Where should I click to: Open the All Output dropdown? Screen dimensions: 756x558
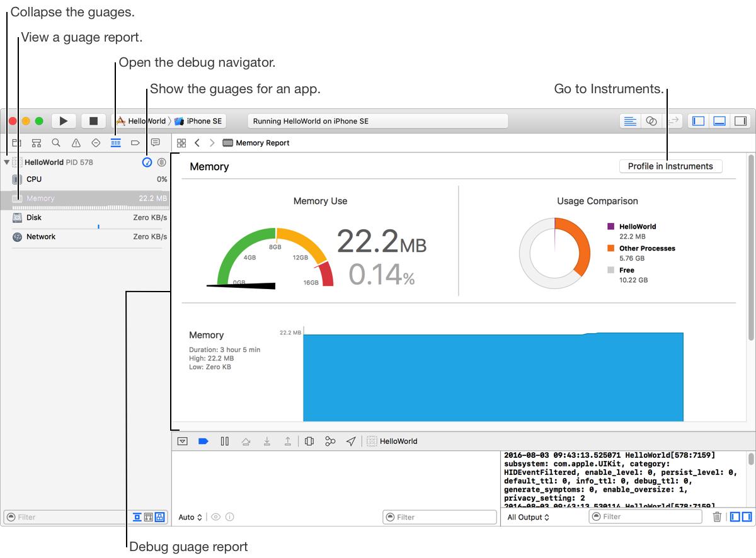(x=528, y=517)
